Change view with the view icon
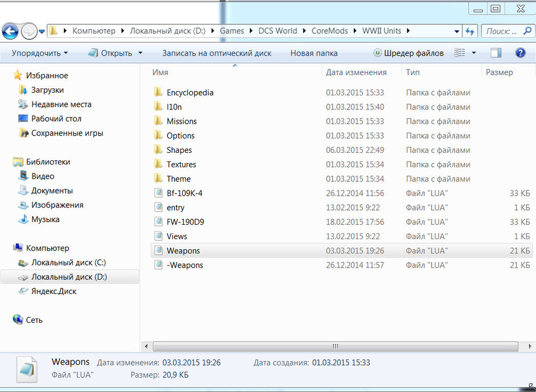The image size is (536, 392). click(460, 53)
